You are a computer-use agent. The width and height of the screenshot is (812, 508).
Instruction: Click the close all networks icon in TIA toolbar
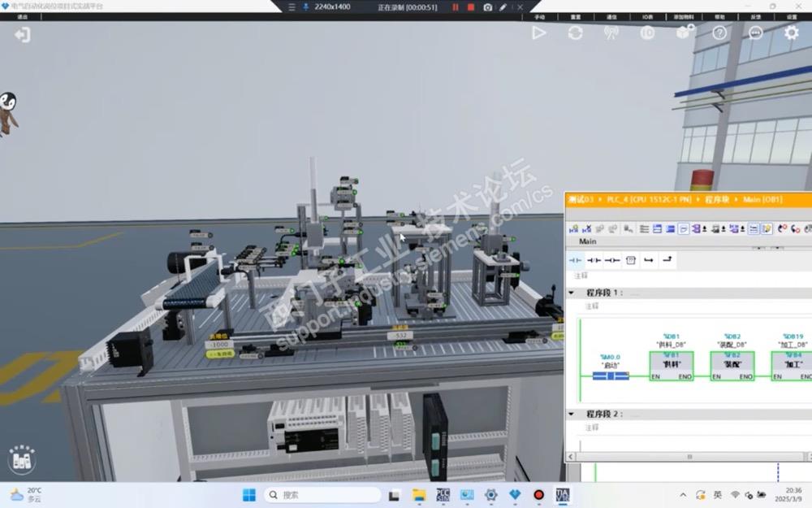pyautogui.click(x=670, y=228)
